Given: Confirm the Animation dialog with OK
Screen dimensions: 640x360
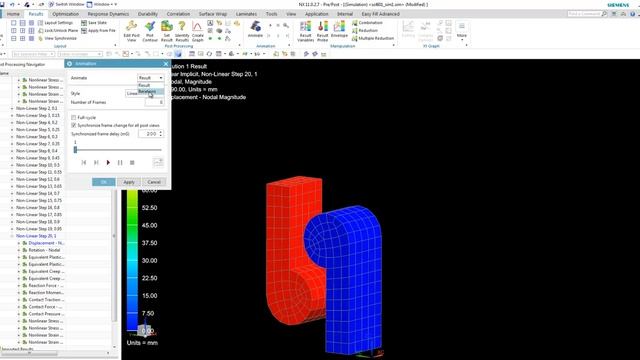Looking at the screenshot, I should [104, 182].
